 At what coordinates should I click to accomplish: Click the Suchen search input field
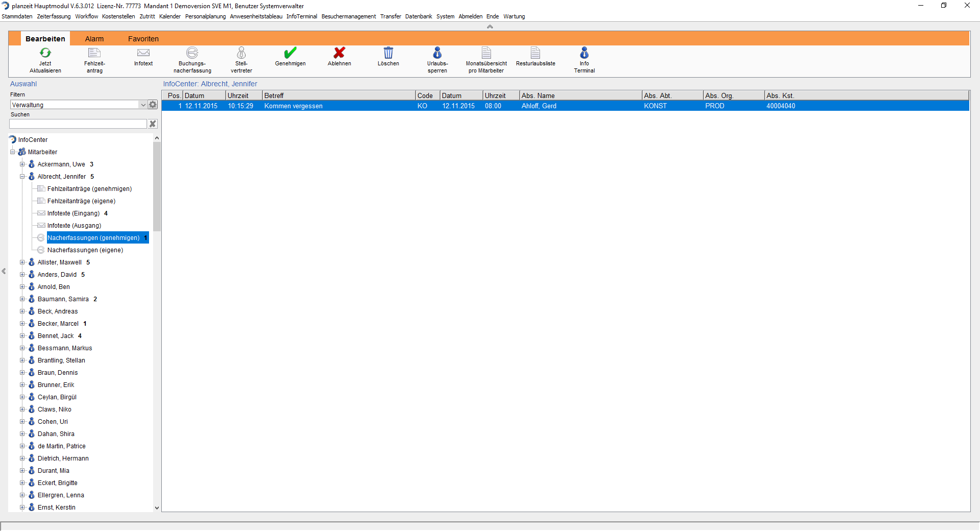[x=78, y=124]
